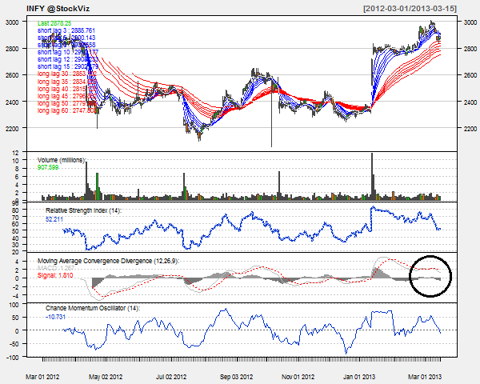Click the '-4' tick on the MACD axis

tap(16, 295)
